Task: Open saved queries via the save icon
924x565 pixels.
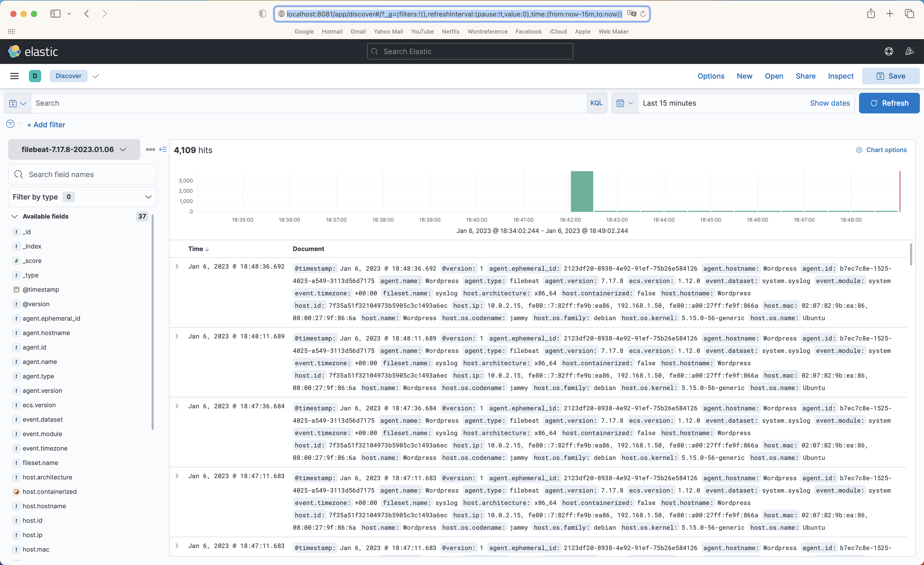Action: point(17,103)
